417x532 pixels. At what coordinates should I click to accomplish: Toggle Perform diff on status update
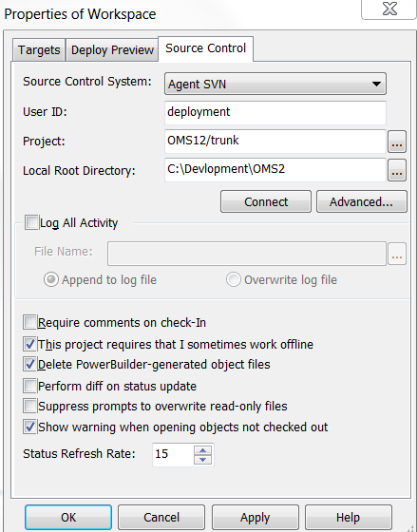(29, 386)
